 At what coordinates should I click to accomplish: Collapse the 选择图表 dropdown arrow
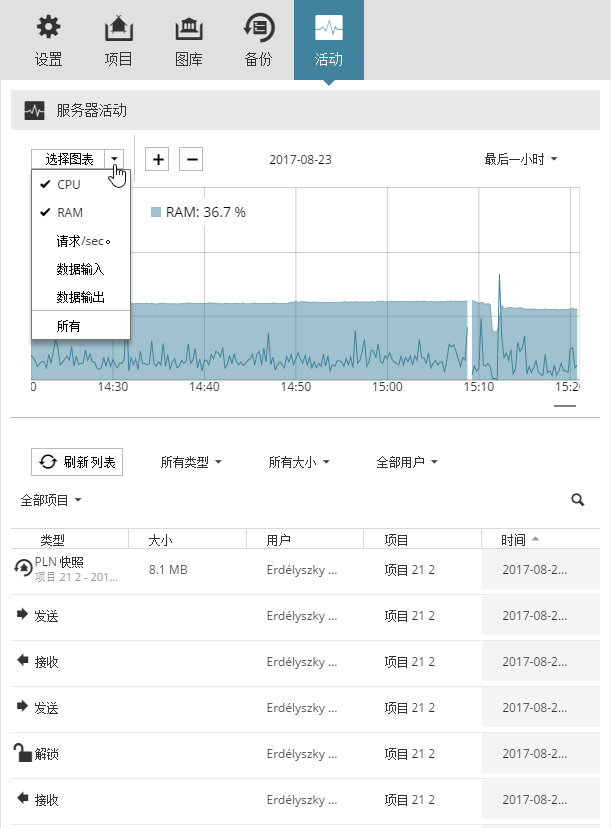(x=114, y=159)
